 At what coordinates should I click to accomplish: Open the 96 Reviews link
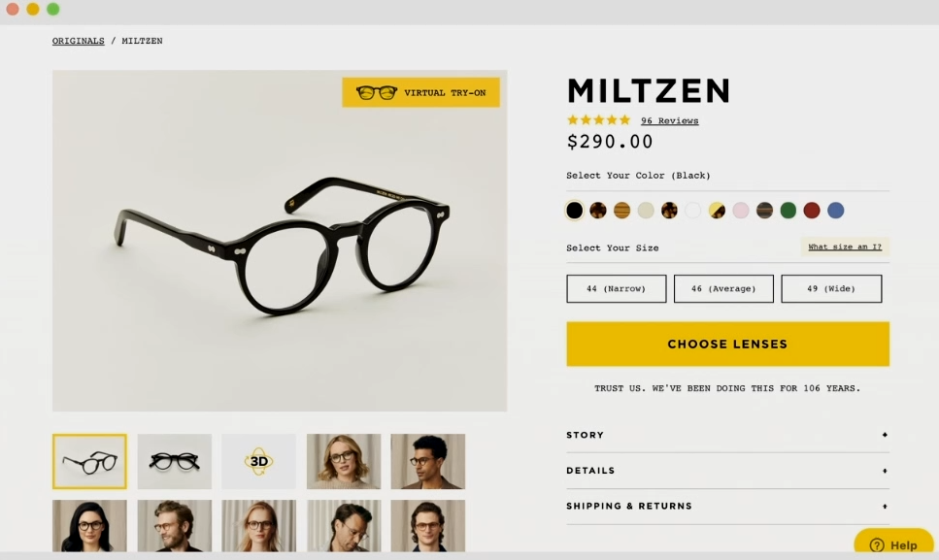pos(669,121)
